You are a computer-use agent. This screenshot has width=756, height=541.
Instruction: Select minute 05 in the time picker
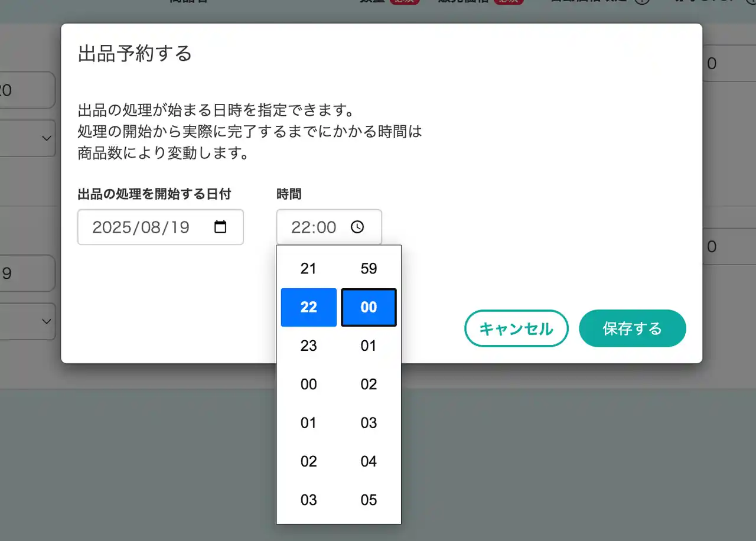pos(369,500)
